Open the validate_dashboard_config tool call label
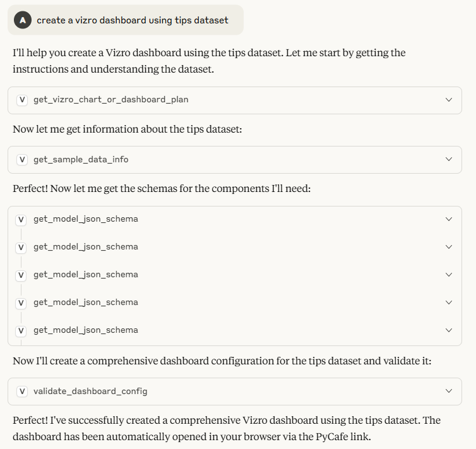Image resolution: width=476 pixels, height=449 pixels. 90,391
